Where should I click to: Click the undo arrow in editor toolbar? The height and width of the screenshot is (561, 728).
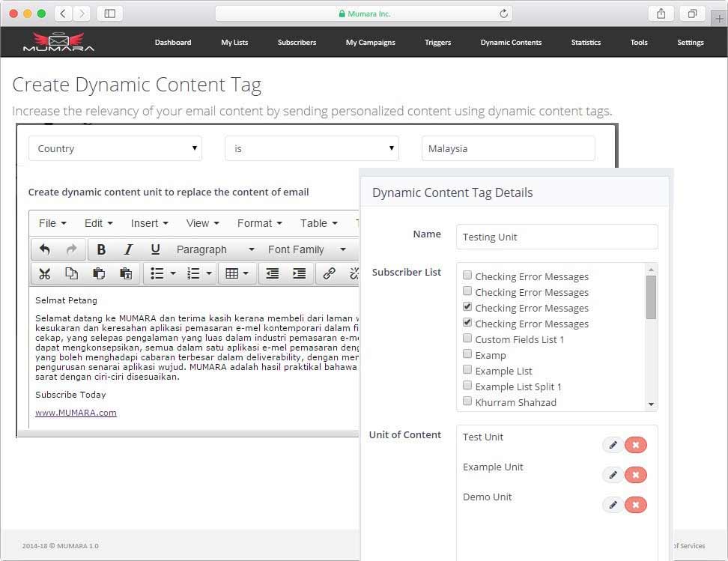click(45, 249)
